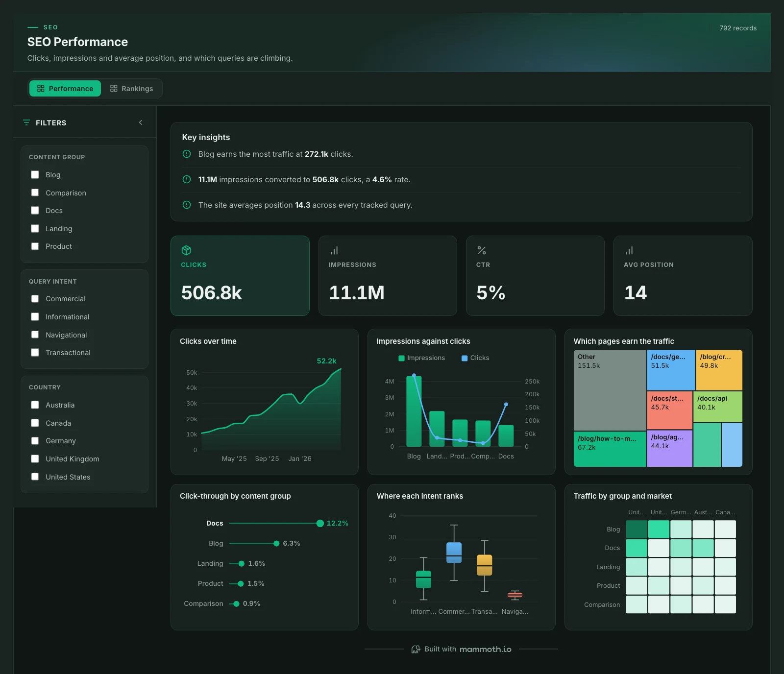Click the percent icon on CTR card
Image resolution: width=784 pixels, height=674 pixels.
482,250
